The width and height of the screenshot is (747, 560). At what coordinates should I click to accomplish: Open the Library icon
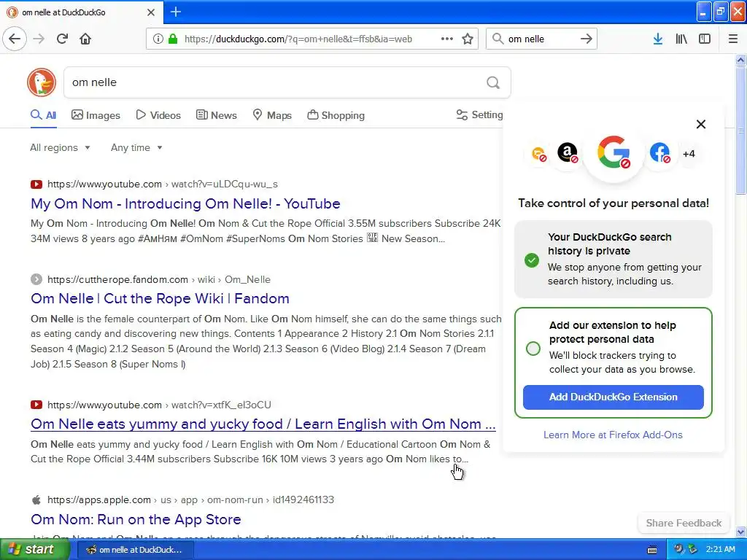coord(681,39)
